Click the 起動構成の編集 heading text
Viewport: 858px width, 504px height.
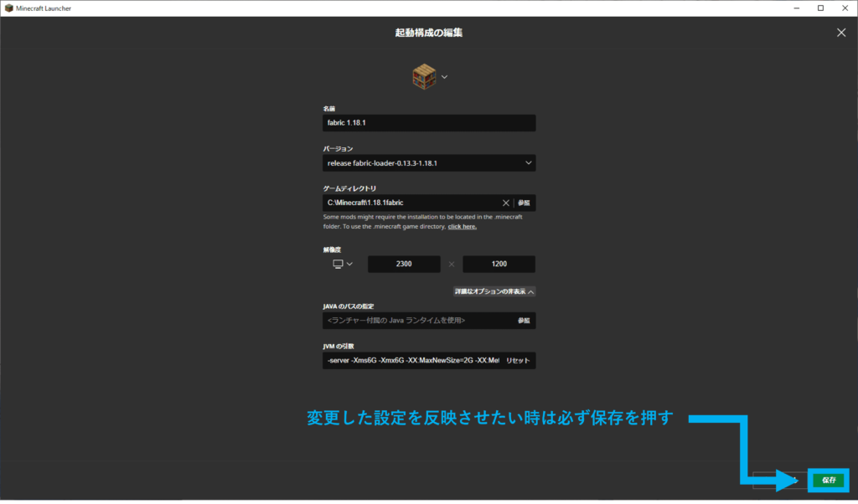[x=429, y=33]
